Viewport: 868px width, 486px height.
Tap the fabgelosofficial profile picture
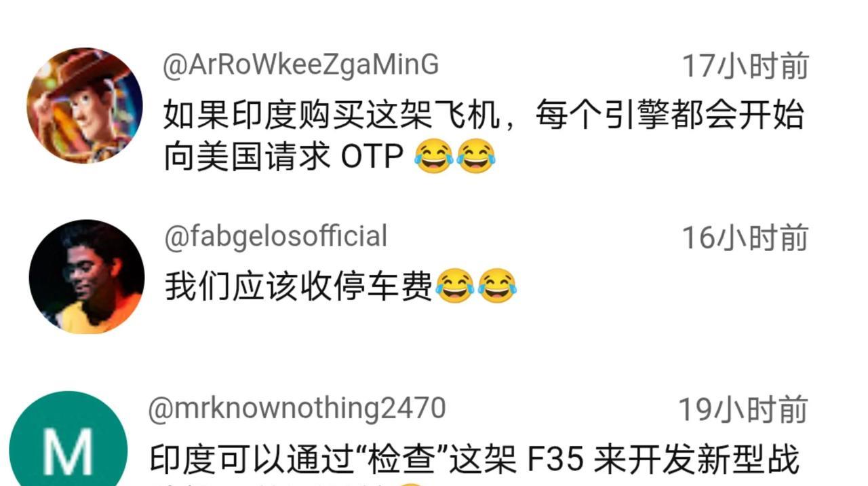click(87, 276)
